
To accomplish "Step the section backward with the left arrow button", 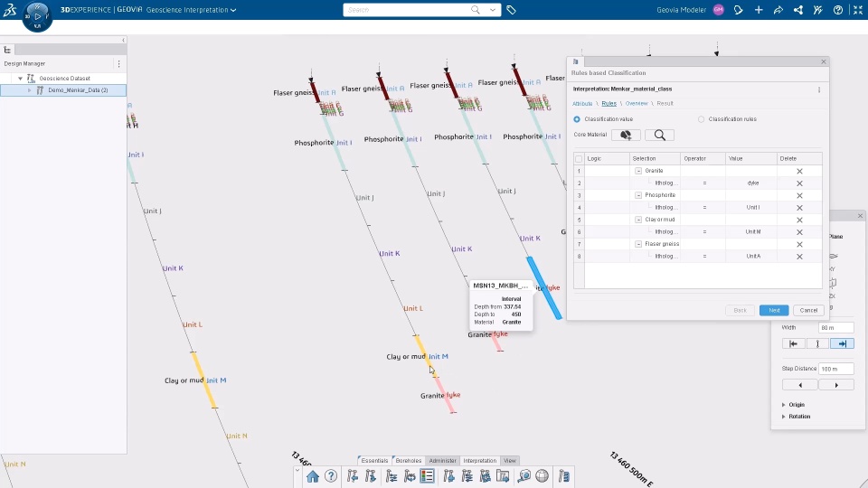I will (800, 385).
